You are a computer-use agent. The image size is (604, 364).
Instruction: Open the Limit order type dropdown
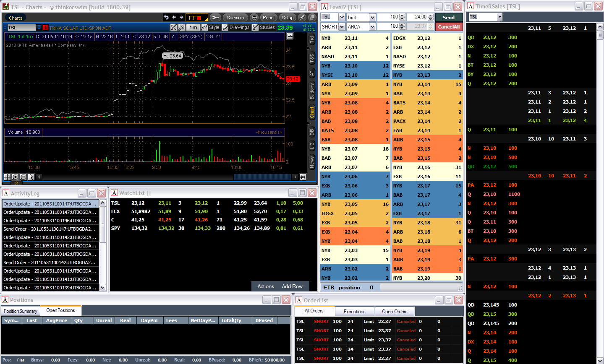click(372, 17)
